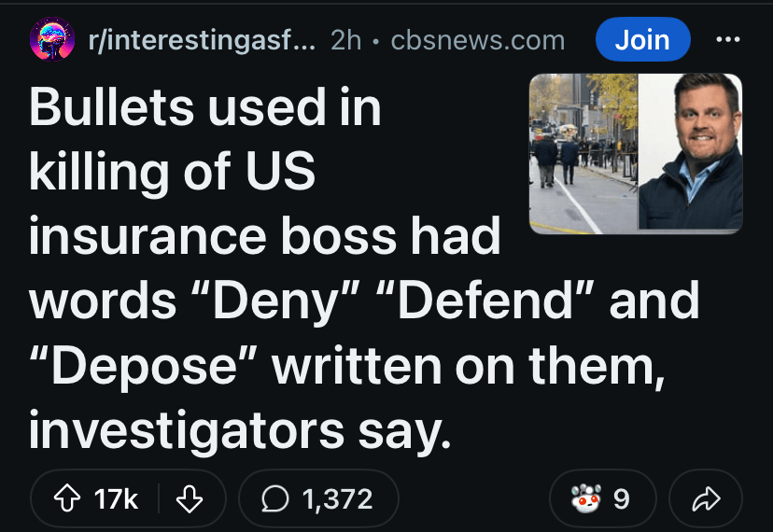Open the smiling man portrait thumbnail
The width and height of the screenshot is (773, 532).
point(690,152)
